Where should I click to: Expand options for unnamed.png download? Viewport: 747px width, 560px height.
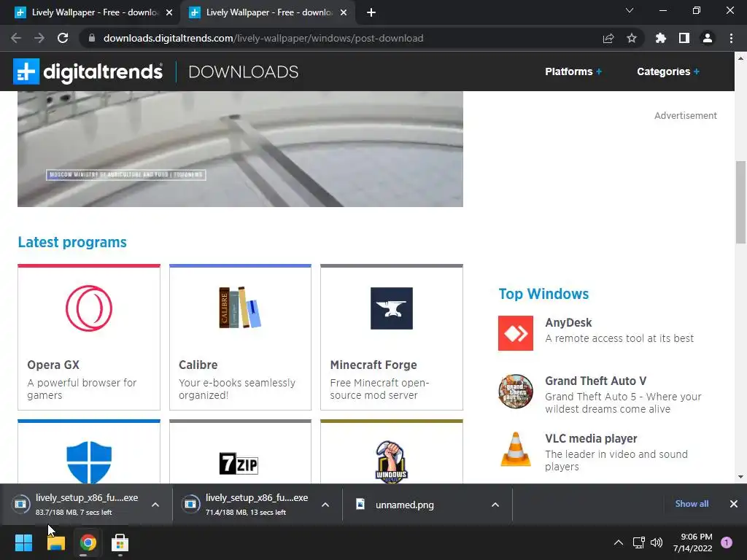tap(495, 505)
